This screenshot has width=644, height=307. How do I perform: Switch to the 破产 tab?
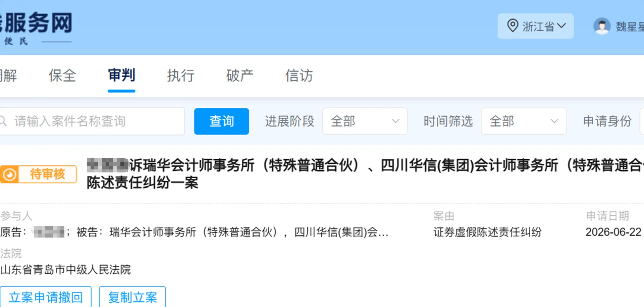click(240, 75)
